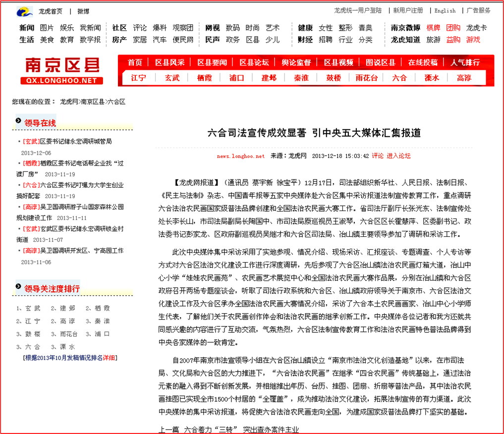This screenshot has width=504, height=434.
Task: Open the news.longhoo.net source link
Action: coord(241,157)
